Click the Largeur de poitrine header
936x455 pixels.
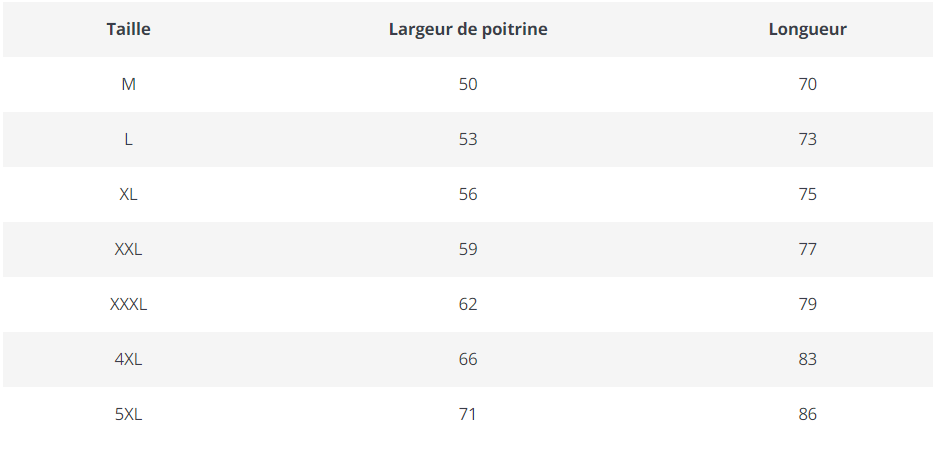[x=468, y=29]
